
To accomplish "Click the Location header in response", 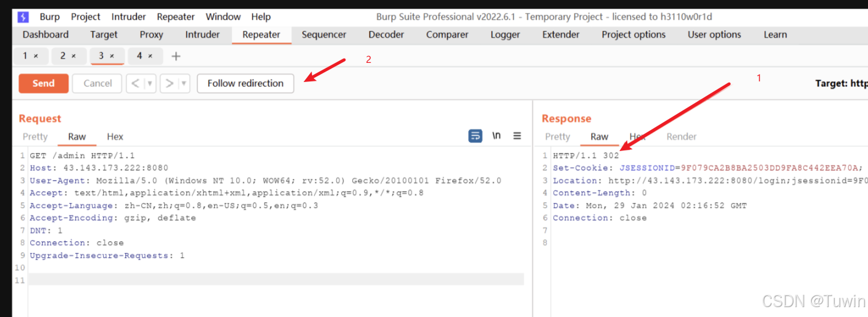I will (x=709, y=181).
